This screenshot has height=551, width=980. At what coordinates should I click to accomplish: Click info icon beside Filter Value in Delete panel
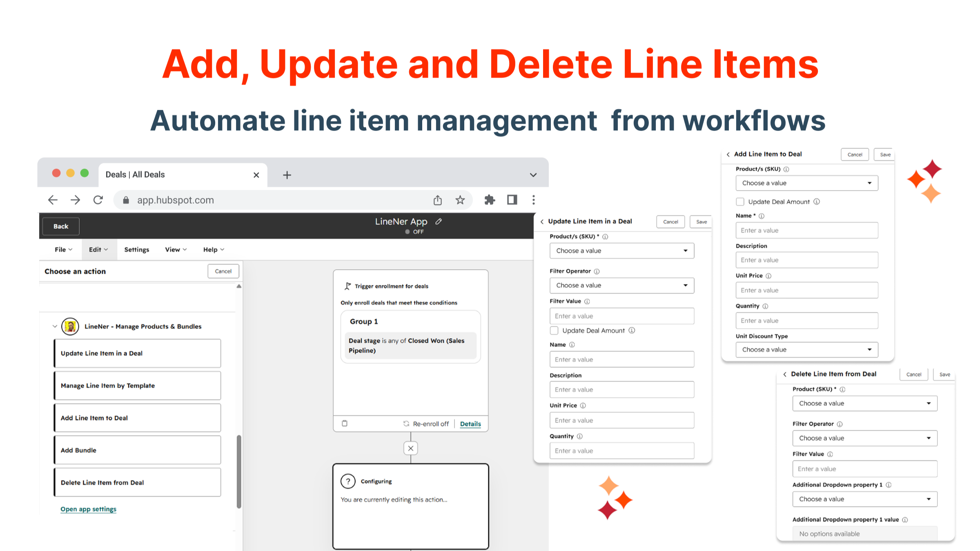tap(830, 454)
